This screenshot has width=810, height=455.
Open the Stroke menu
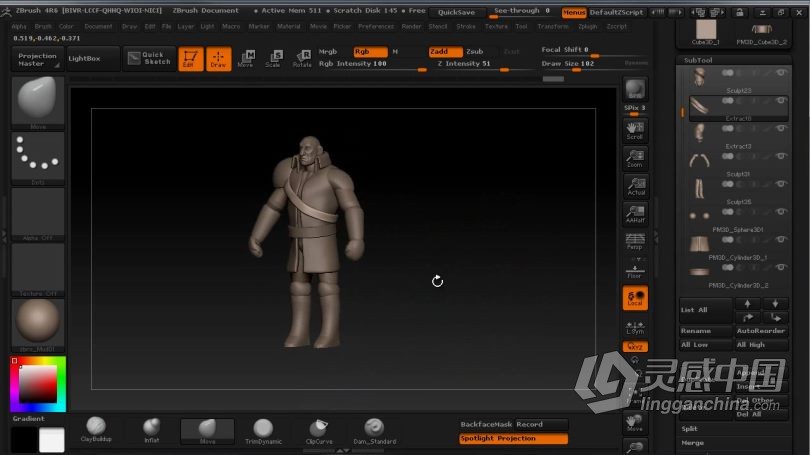pos(465,26)
